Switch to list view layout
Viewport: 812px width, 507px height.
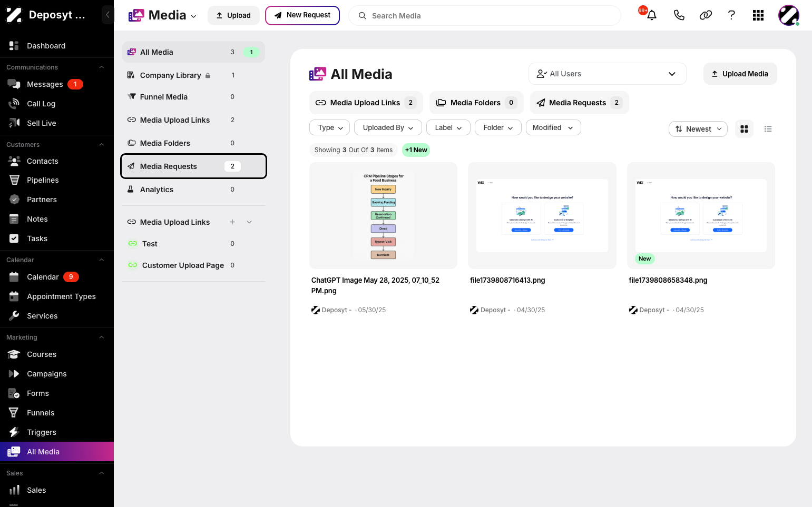point(768,129)
